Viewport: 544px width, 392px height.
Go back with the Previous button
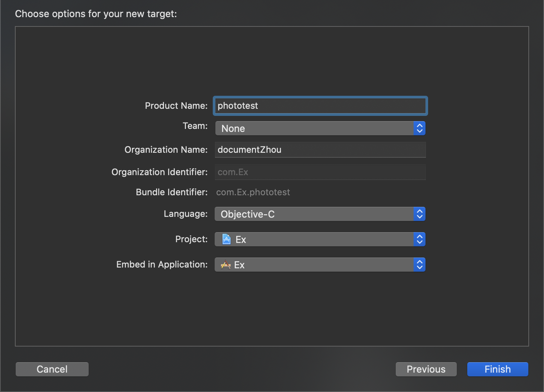pyautogui.click(x=426, y=369)
